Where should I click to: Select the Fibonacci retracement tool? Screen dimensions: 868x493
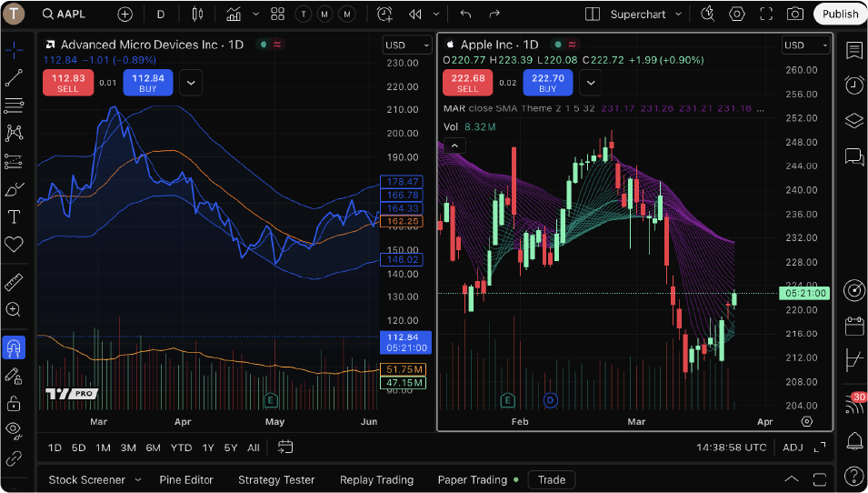(14, 106)
